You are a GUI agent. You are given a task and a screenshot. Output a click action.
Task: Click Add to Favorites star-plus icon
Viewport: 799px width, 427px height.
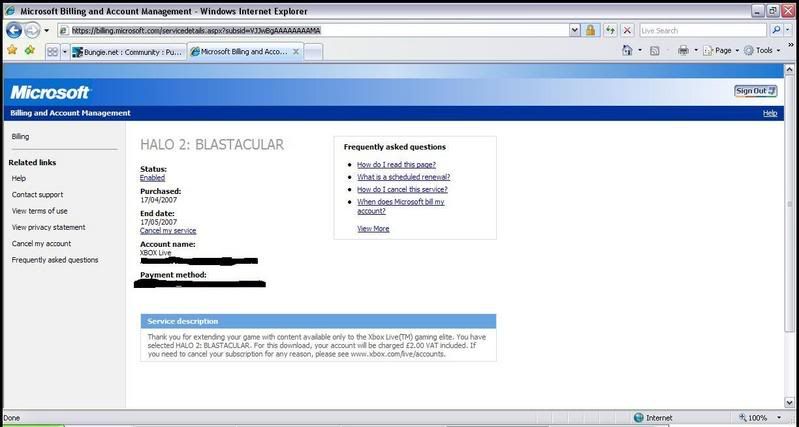[x=30, y=50]
